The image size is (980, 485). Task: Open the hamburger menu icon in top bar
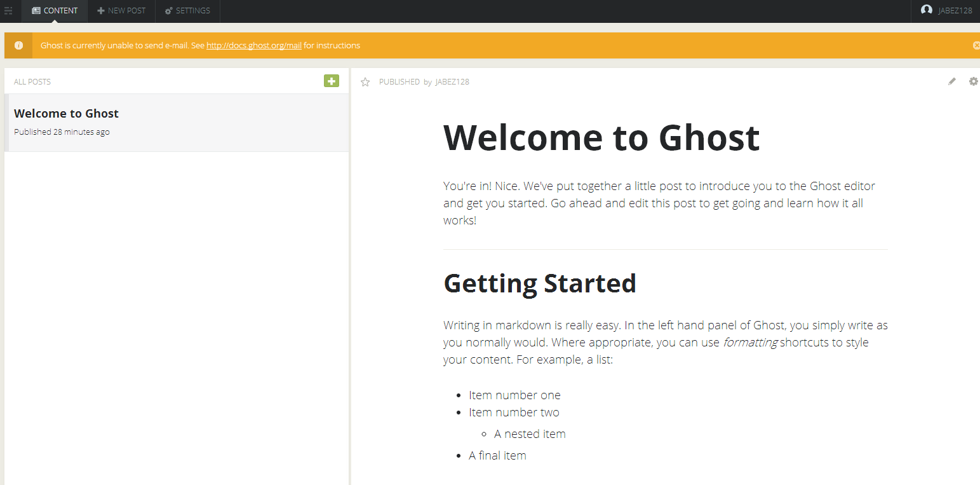coord(8,11)
